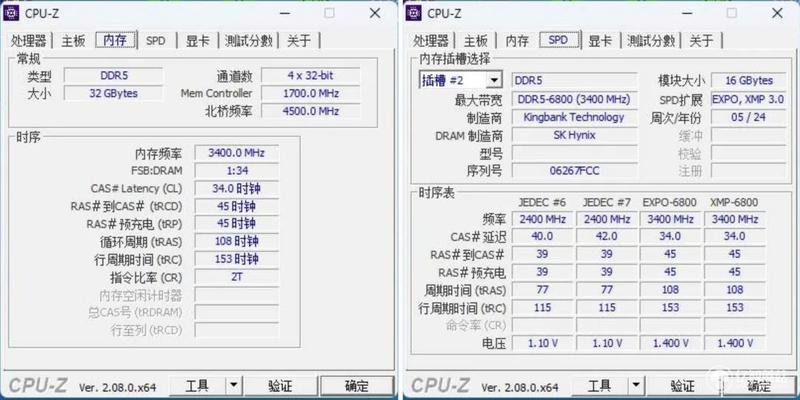This screenshot has height=400, width=800.
Task: Click SK Hynix DRAM manufacturer field
Action: [x=574, y=135]
